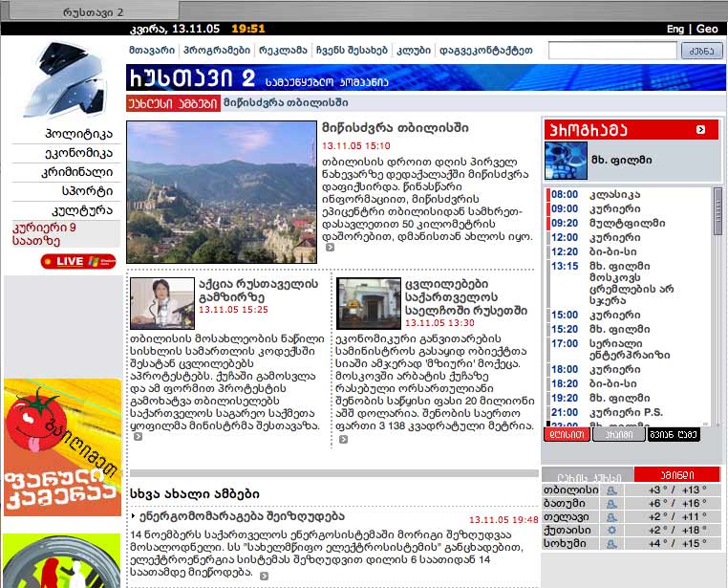Click inside the search input field
728x588 pixels.
click(x=612, y=50)
